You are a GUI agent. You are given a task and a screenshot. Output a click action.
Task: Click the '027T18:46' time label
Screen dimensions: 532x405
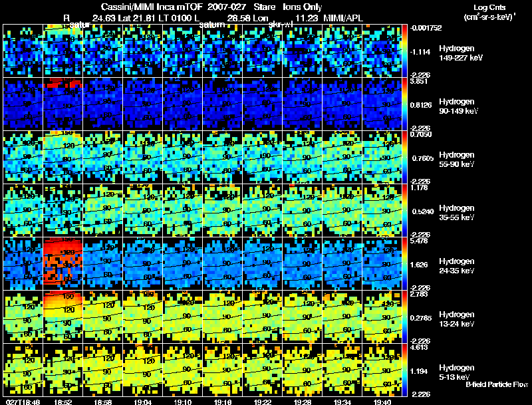[23, 402]
